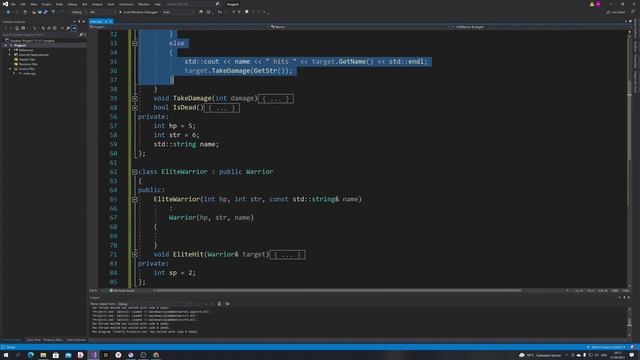Expand the TakeDamage method at line 39

tap(135, 98)
